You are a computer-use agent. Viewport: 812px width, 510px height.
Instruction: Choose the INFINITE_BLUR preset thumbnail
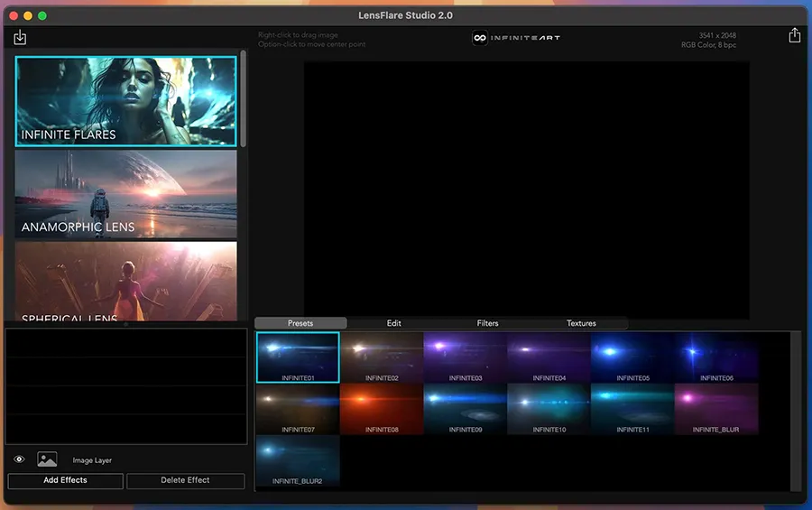point(716,409)
